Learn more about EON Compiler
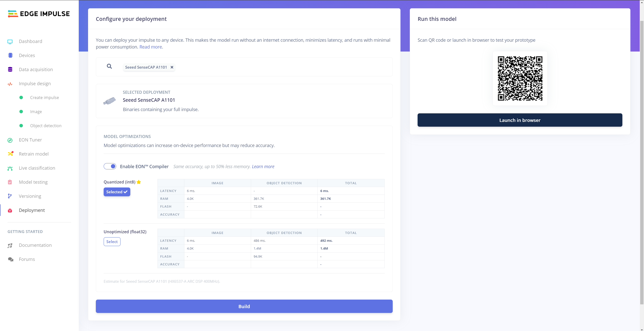The width and height of the screenshot is (644, 331). click(263, 166)
